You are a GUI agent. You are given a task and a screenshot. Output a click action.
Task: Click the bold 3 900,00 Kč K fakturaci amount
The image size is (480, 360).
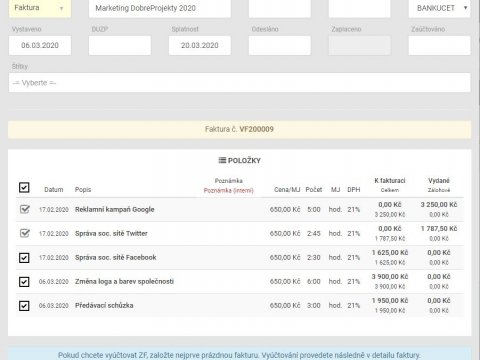(390, 277)
